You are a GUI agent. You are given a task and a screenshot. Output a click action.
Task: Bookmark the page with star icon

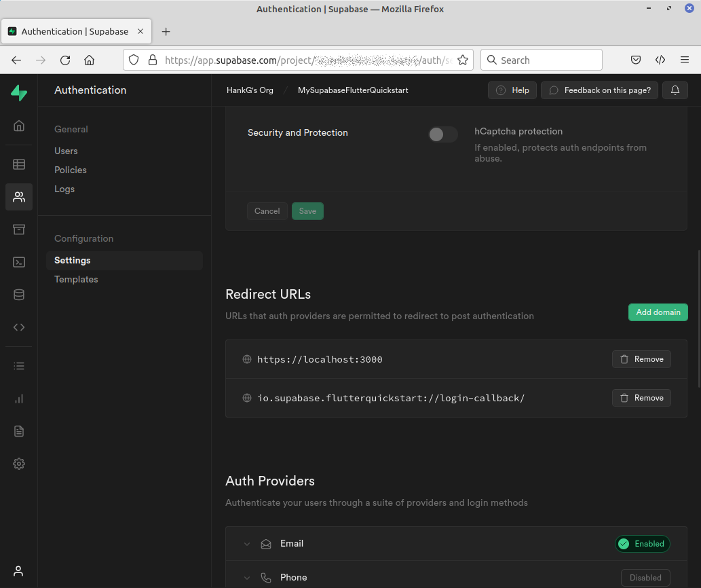(463, 60)
